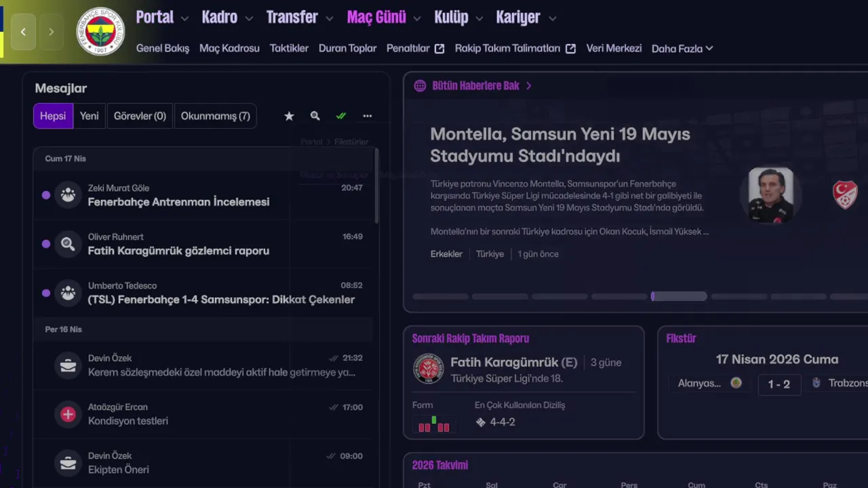Open message search magnifier icon

point(315,116)
